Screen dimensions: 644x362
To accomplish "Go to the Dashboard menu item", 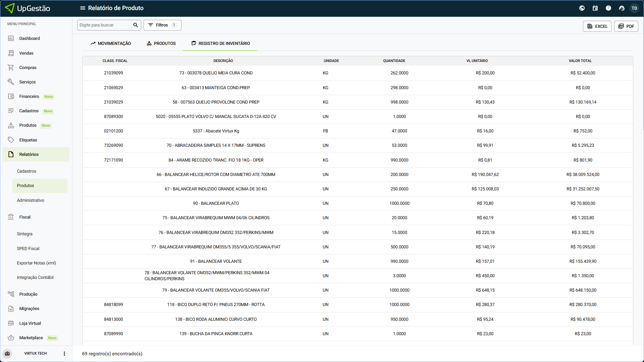I will (x=30, y=39).
